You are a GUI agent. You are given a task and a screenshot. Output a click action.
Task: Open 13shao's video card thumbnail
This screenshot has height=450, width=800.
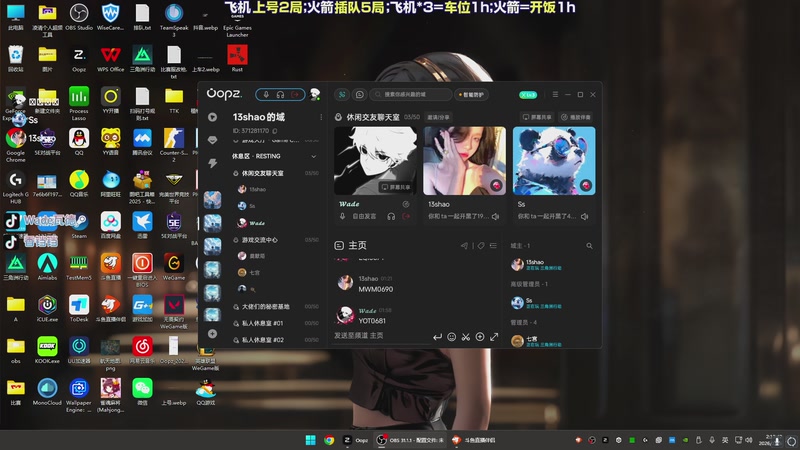click(464, 161)
